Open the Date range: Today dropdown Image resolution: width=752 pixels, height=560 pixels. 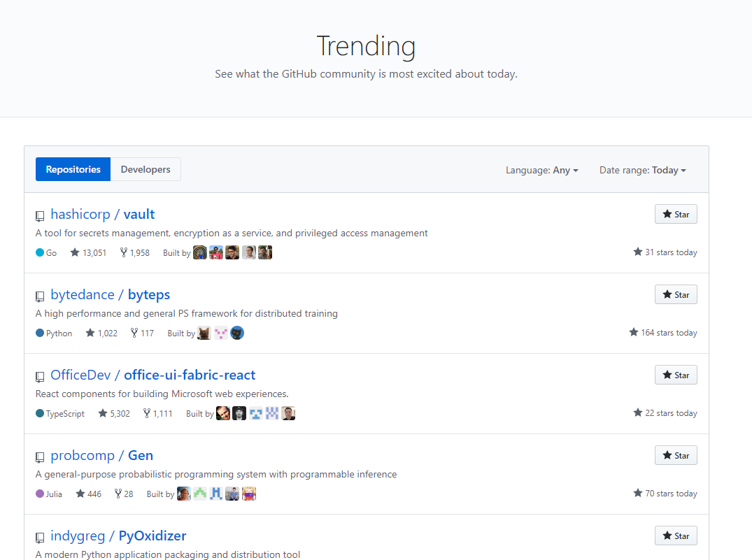pyautogui.click(x=643, y=170)
